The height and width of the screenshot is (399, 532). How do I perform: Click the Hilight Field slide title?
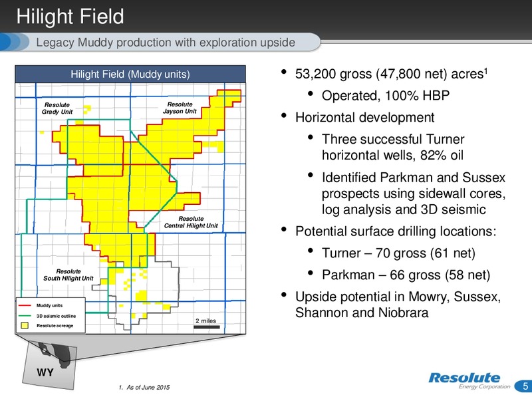70,16
